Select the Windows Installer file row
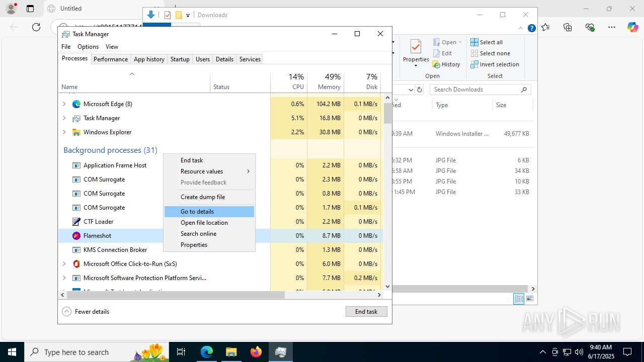644x362 pixels. (463, 134)
